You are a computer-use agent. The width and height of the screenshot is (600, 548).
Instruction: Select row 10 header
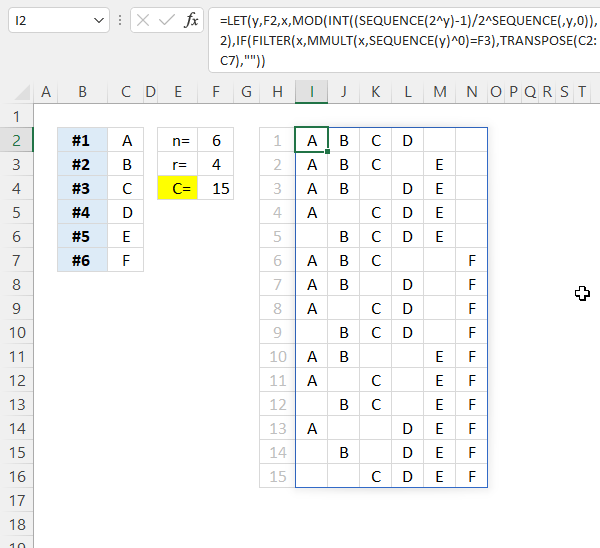pyautogui.click(x=16, y=333)
